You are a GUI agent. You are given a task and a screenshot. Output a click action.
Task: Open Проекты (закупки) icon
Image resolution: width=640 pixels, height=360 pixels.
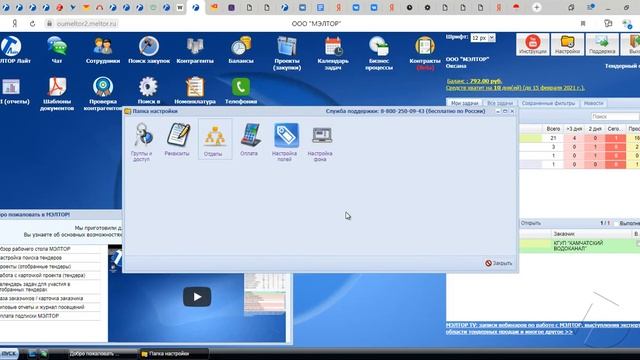[287, 53]
